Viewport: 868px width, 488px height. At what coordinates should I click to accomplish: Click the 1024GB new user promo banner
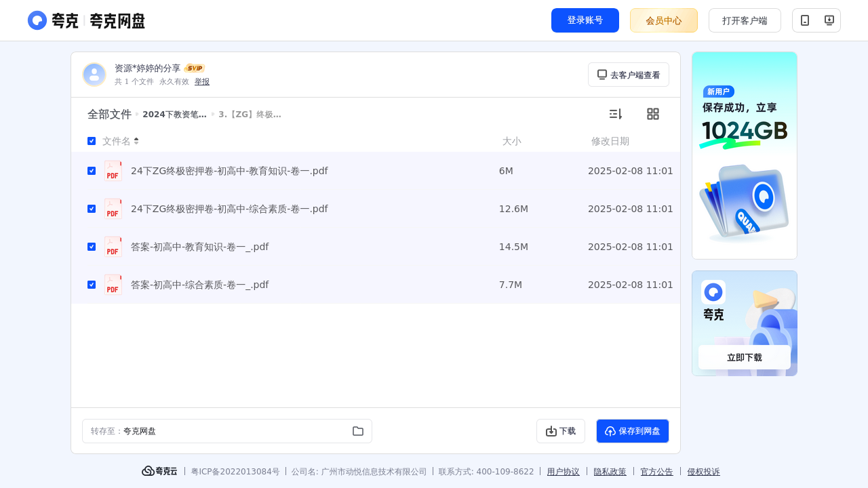coord(745,155)
